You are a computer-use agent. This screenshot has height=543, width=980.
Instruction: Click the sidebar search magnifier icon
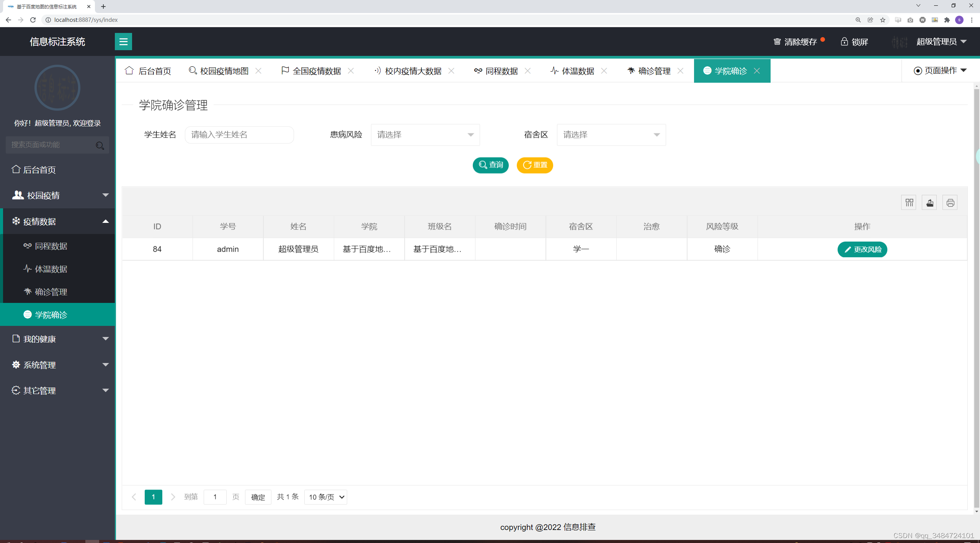click(100, 145)
